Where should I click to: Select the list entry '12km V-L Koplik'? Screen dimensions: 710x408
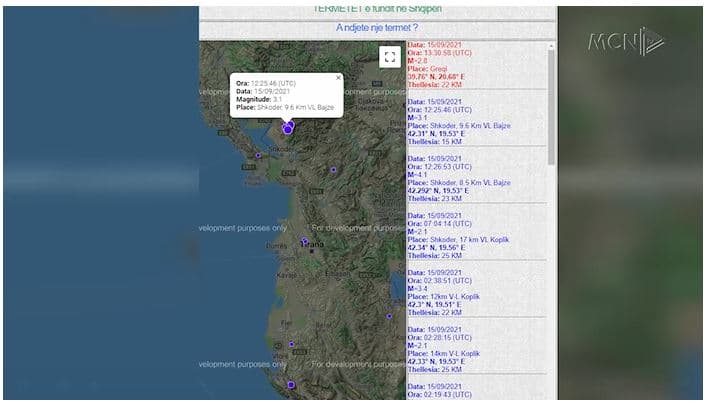(x=476, y=293)
